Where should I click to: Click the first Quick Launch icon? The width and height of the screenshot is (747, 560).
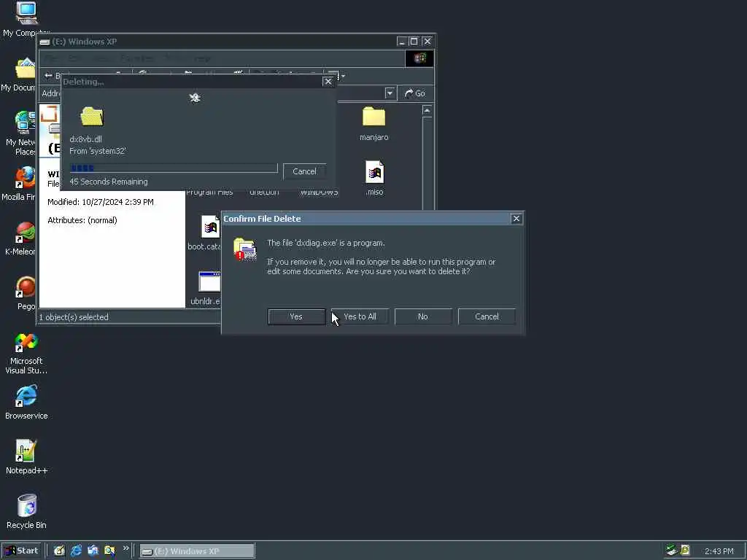(x=59, y=551)
